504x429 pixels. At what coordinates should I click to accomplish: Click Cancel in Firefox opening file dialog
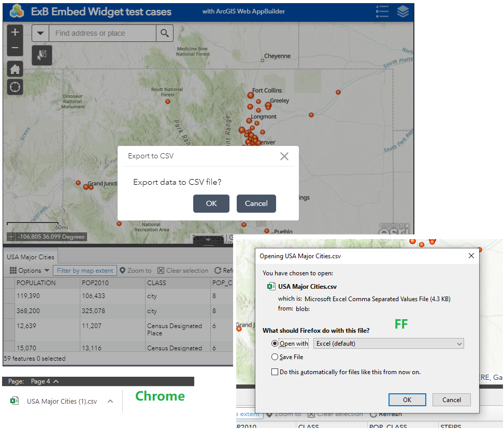(x=451, y=400)
